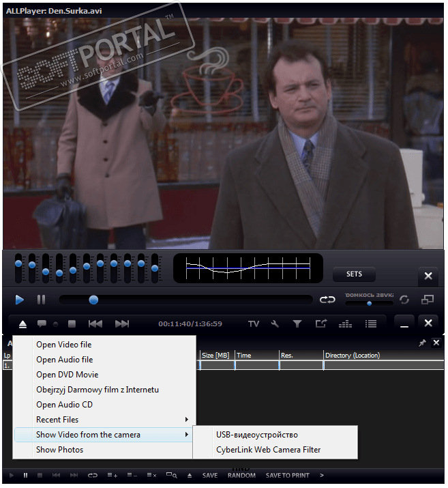
Task: Toggle the playlist list icon
Action: click(x=372, y=325)
